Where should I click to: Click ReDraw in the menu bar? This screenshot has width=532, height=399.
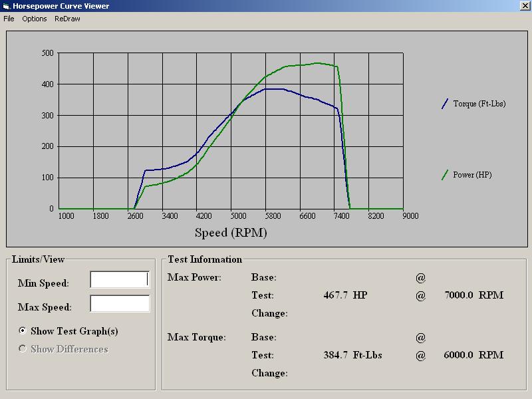(x=67, y=19)
